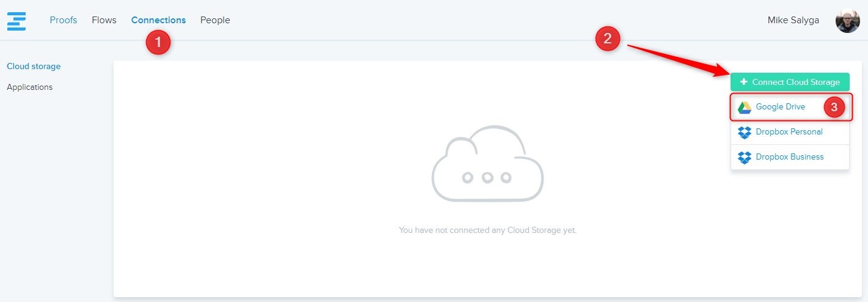Viewport: 868px width, 302px height.
Task: Open the Proofs section
Action: 64,20
